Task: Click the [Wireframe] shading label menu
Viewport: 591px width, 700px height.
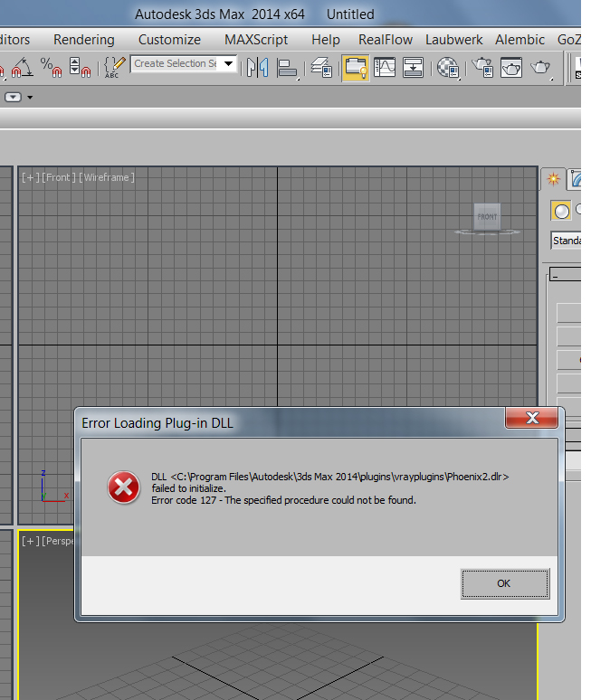Action: click(107, 177)
